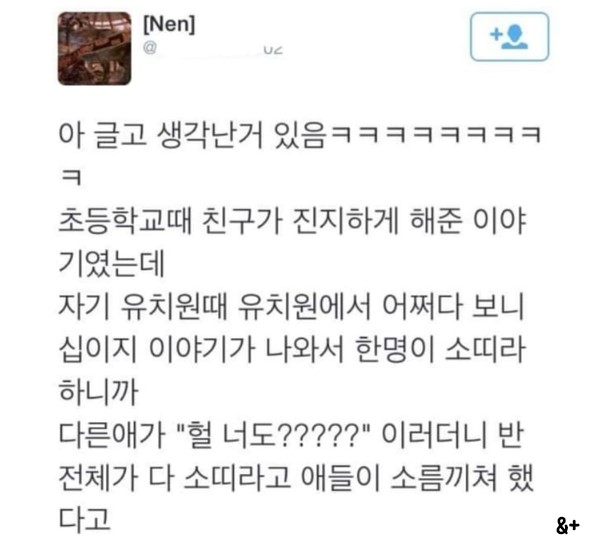Image resolution: width=600 pixels, height=553 pixels.
Task: Click the text 기였는데
Action: pos(112,264)
